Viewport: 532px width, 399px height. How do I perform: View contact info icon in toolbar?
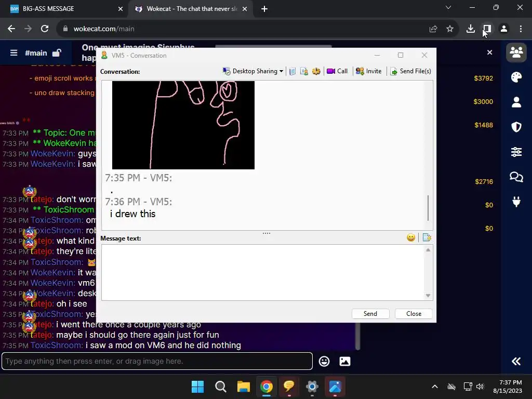(304, 71)
